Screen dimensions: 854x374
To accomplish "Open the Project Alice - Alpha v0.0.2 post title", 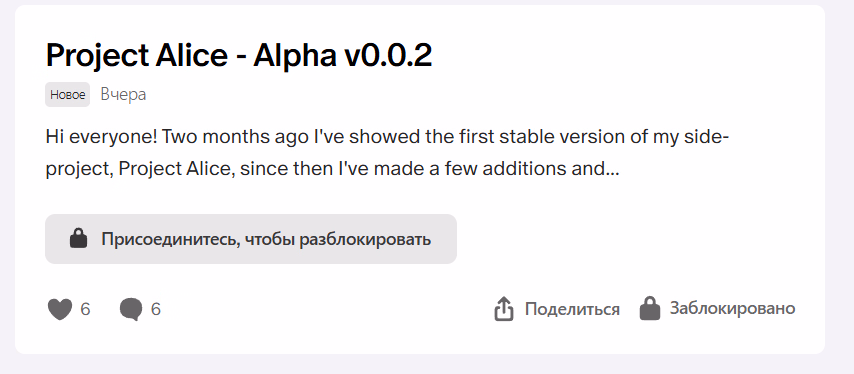I will click(x=239, y=56).
